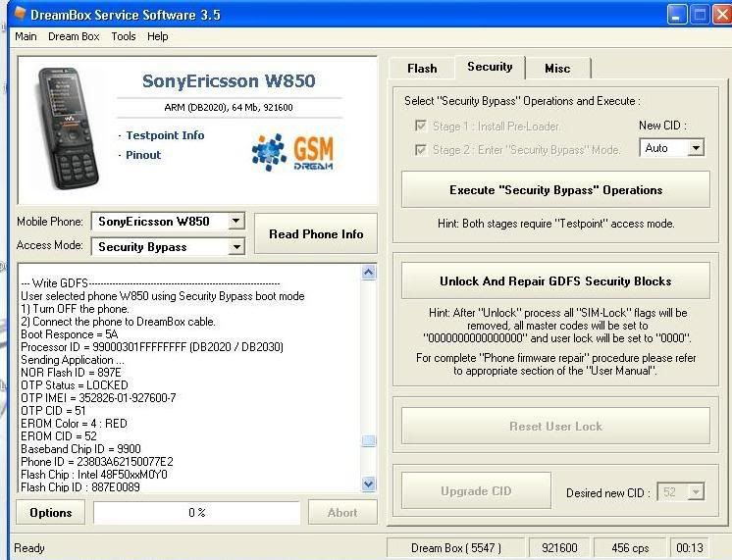Click the "456 cps" status bar panel

(630, 548)
